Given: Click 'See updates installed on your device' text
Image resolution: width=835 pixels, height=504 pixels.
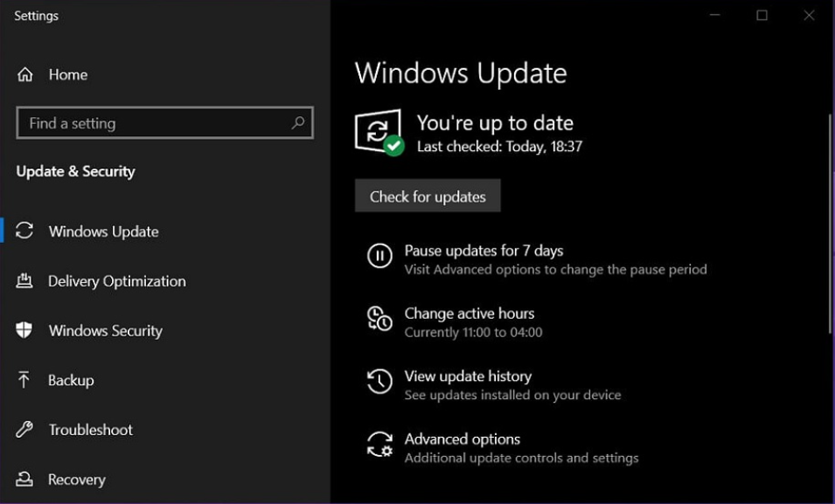Looking at the screenshot, I should pyautogui.click(x=513, y=395).
